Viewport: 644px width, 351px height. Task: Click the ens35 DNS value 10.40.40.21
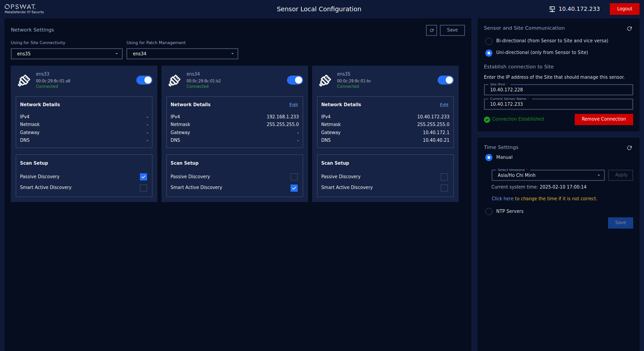coord(436,140)
